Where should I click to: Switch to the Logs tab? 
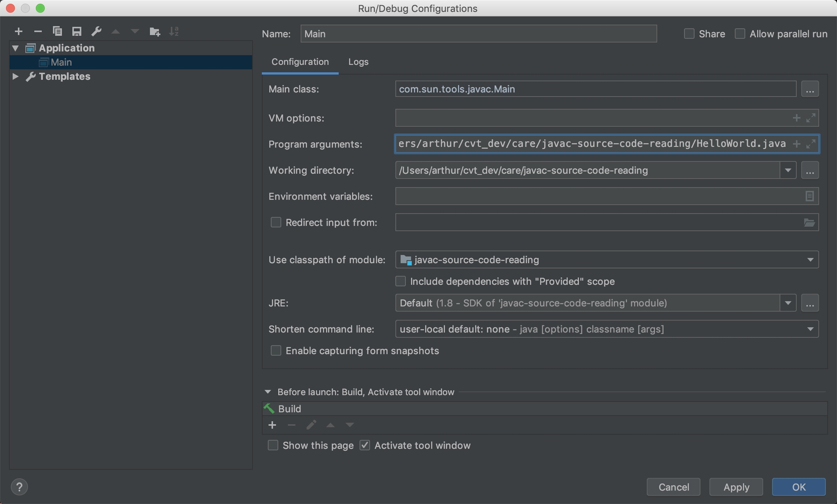pyautogui.click(x=358, y=62)
